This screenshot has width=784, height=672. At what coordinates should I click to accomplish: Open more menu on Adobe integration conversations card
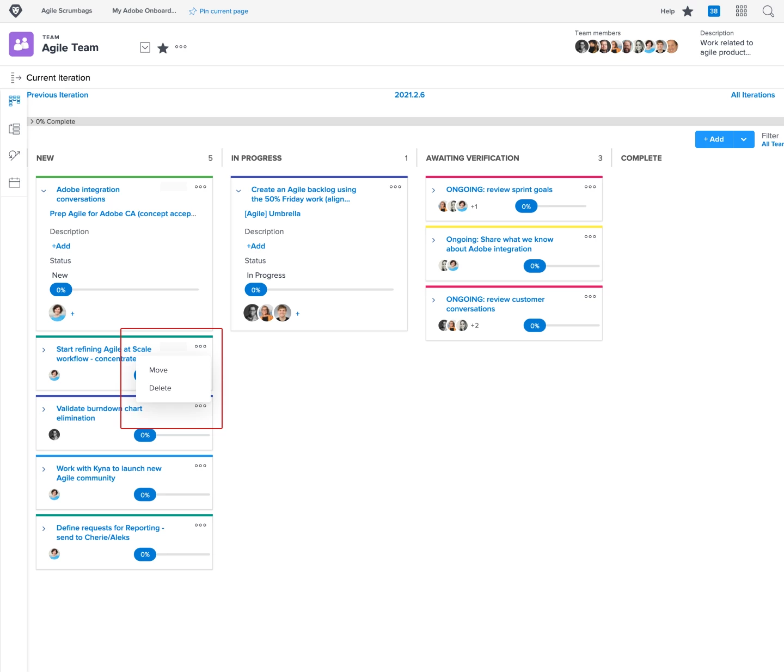[x=200, y=187]
